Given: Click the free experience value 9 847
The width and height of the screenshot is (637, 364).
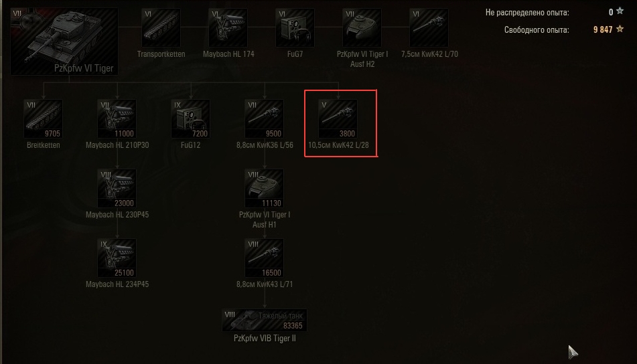Looking at the screenshot, I should coord(603,29).
